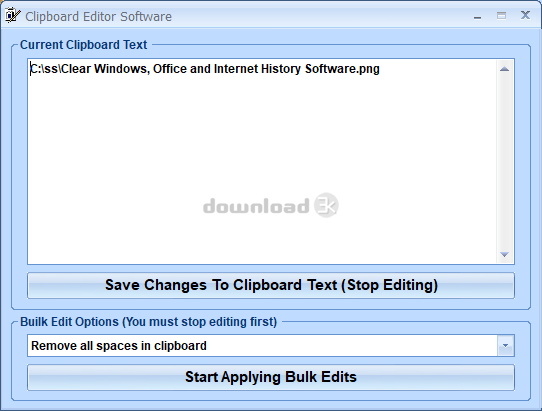Open the 'Remove all spaces in clipboard' combo box
Screen dimensions: 542x411
271,346
